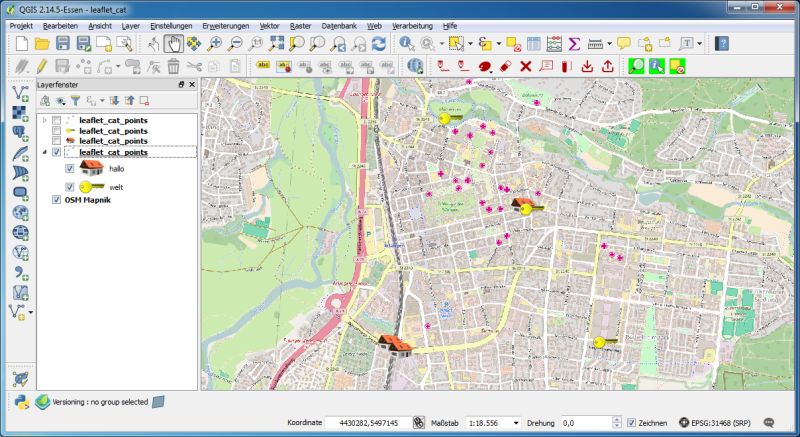Open dropdown arrow next to measure ruler
This screenshot has width=800, height=437.
[609, 44]
